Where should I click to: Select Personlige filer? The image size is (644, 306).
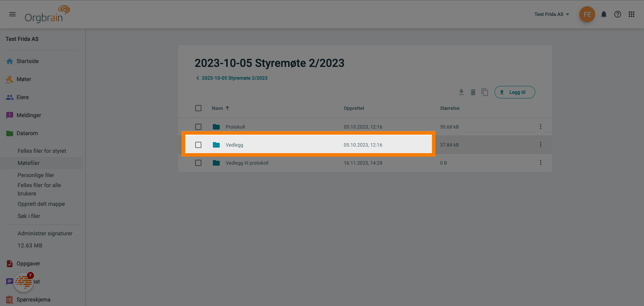click(x=36, y=175)
